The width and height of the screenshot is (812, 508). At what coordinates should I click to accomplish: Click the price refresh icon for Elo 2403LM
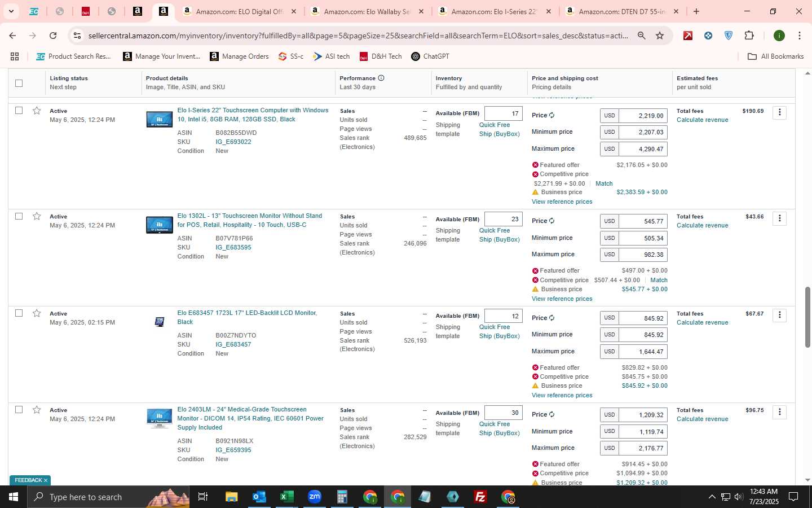coord(551,414)
